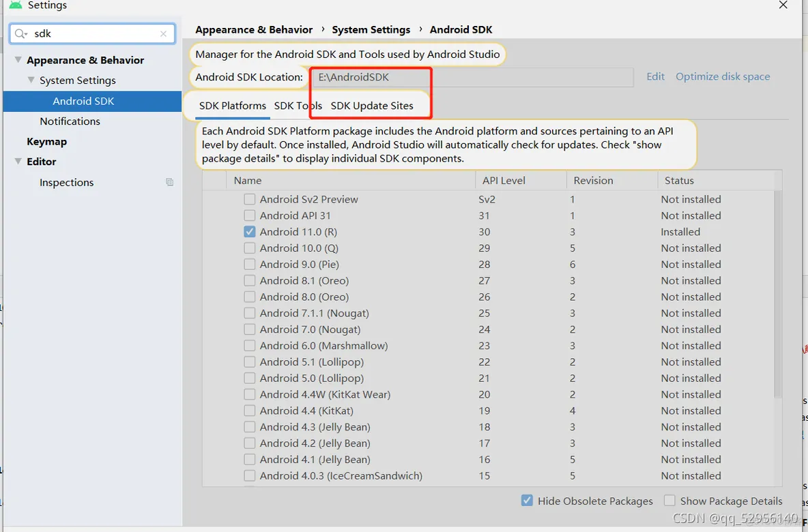This screenshot has height=532, width=808.
Task: Check Android 7.1.1 (Nougat) checkbox
Action: (249, 313)
